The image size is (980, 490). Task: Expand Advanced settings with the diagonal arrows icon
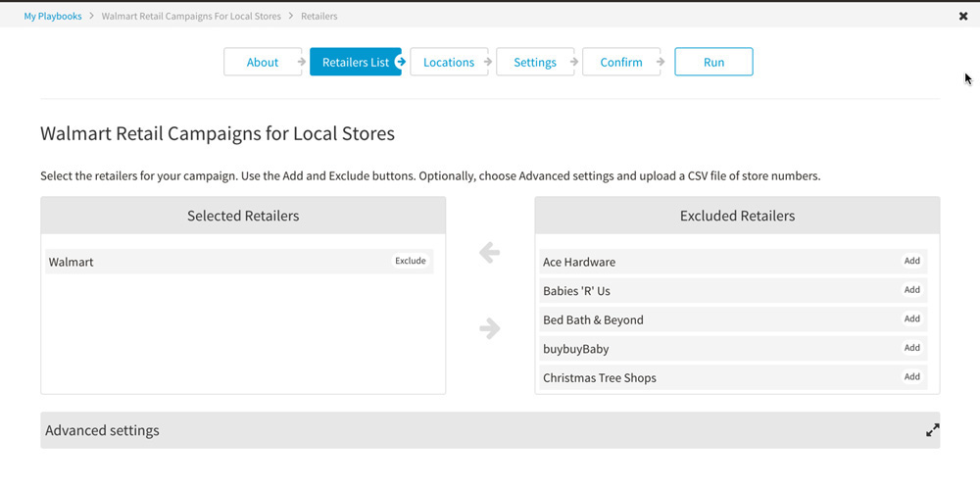click(x=932, y=430)
